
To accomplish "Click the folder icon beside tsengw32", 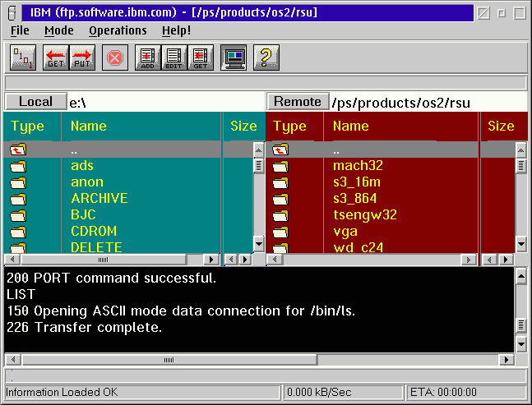I will tap(280, 215).
